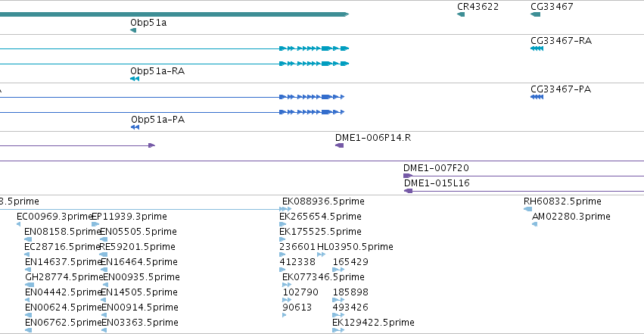This screenshot has width=644, height=334.
Task: Click the 493426 EST label
Action: pos(350,307)
